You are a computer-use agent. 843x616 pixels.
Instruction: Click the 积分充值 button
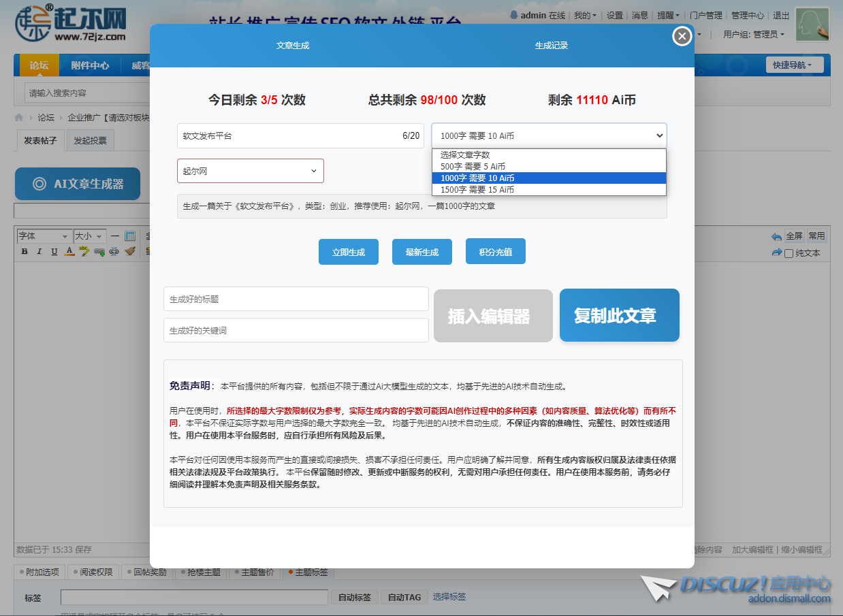click(x=495, y=252)
